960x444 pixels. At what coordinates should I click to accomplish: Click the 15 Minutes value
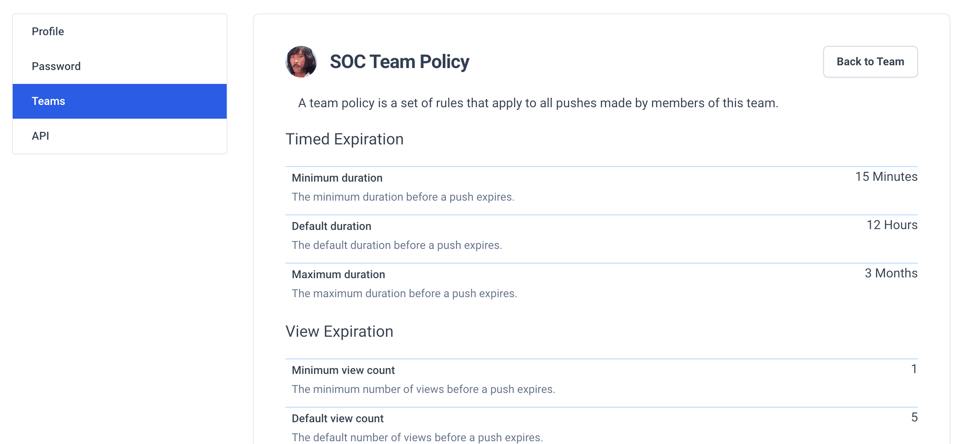coord(886,177)
